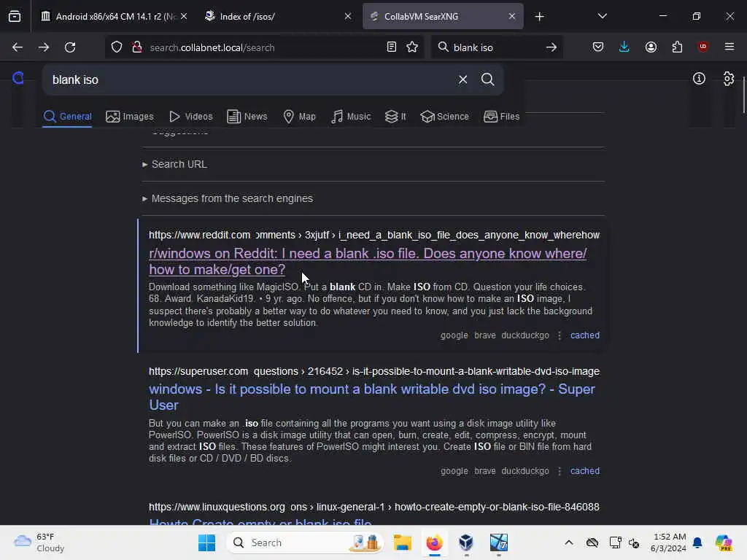
Task: Expand the Search URL section
Action: [x=174, y=164]
